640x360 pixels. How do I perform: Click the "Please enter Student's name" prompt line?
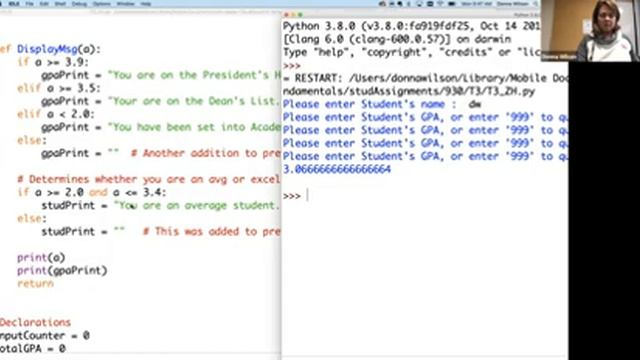[369, 104]
